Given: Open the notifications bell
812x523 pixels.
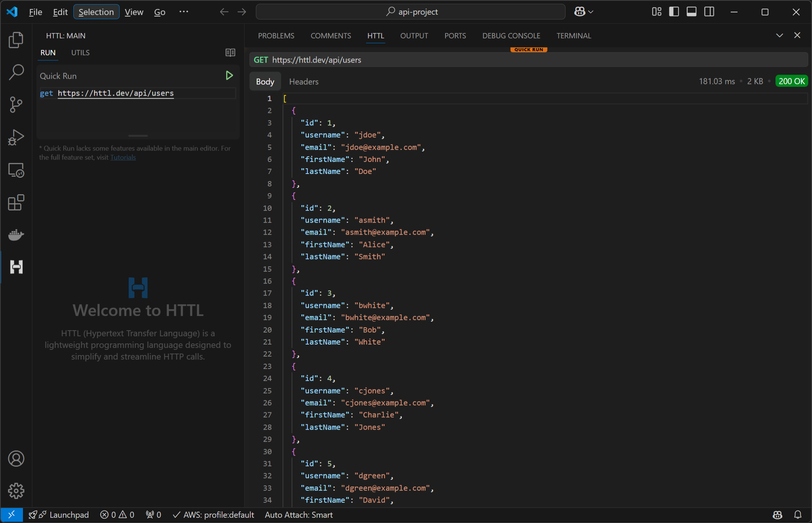Looking at the screenshot, I should click(x=798, y=515).
